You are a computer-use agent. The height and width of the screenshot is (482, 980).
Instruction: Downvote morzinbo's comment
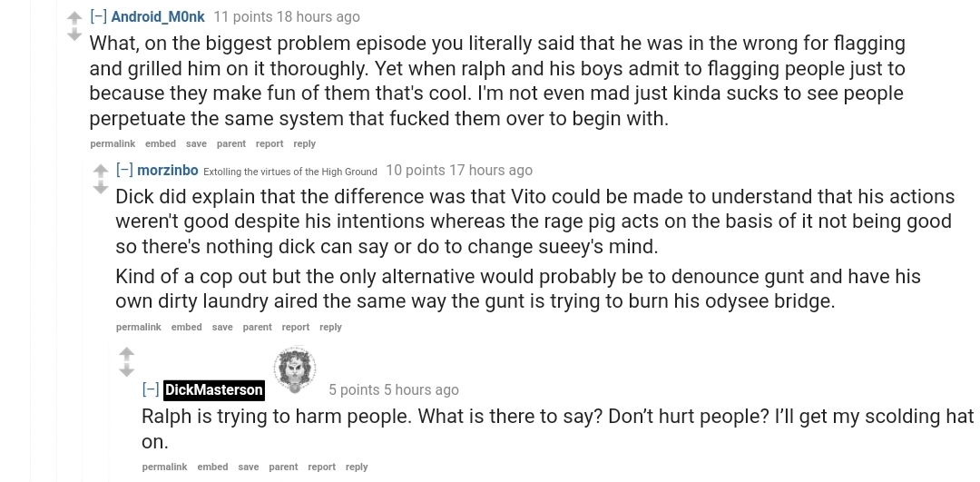coord(101,188)
